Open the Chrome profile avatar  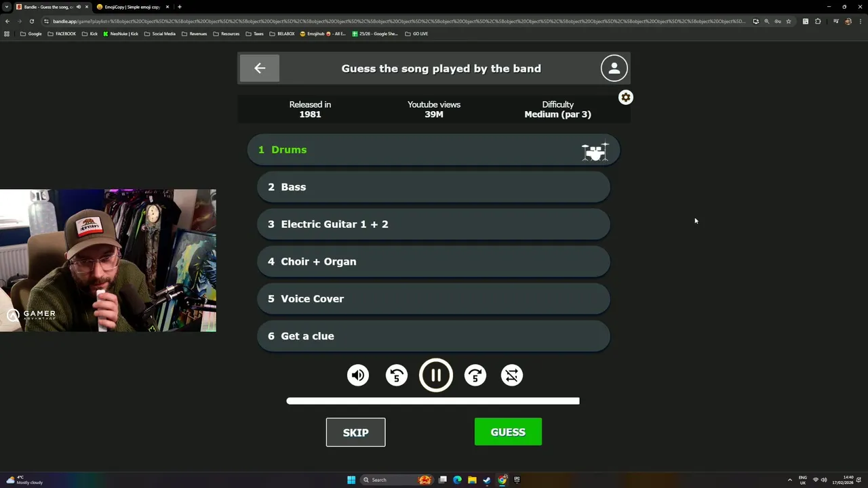pos(848,21)
